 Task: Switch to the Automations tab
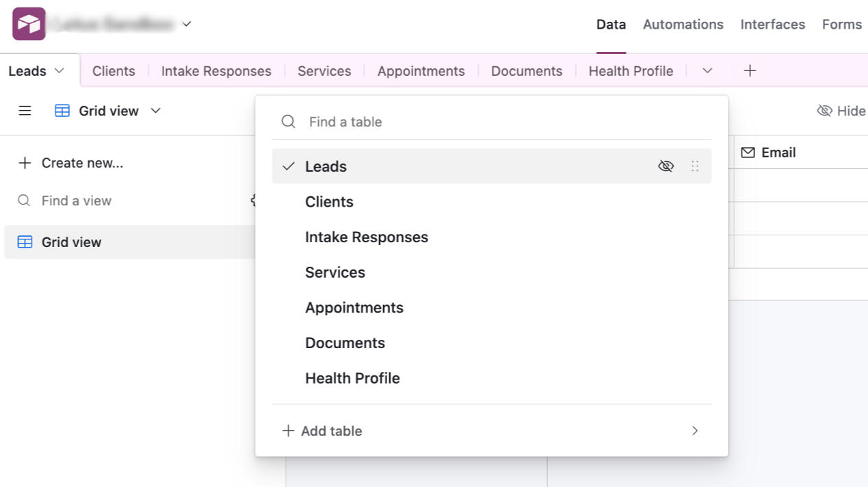click(x=683, y=25)
